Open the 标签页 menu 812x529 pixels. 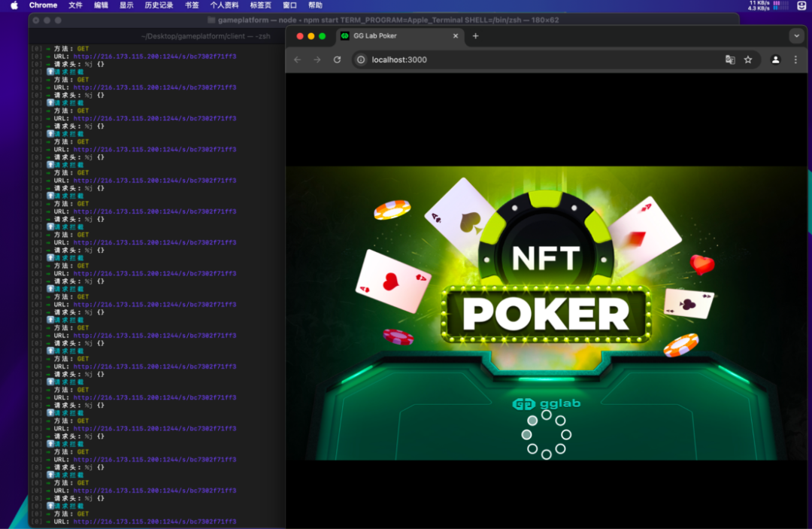pyautogui.click(x=260, y=5)
